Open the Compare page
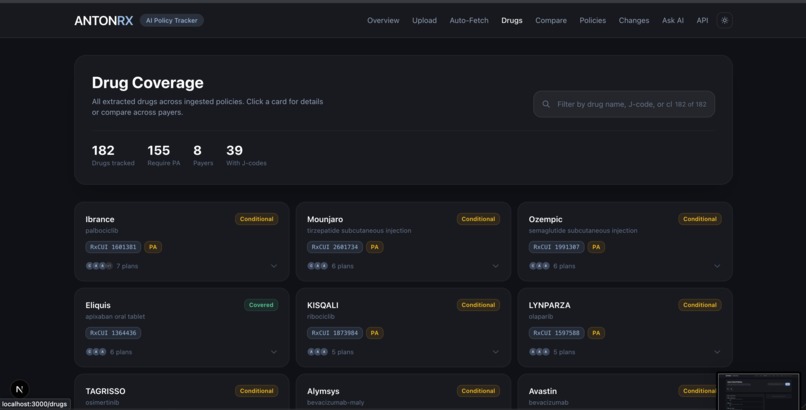This screenshot has width=806, height=410. click(x=551, y=21)
